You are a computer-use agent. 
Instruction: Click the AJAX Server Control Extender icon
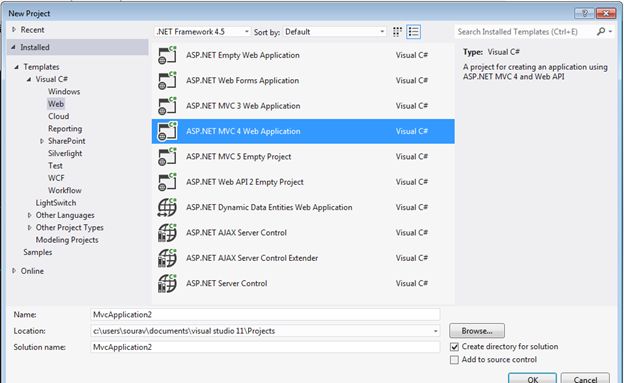[167, 258]
